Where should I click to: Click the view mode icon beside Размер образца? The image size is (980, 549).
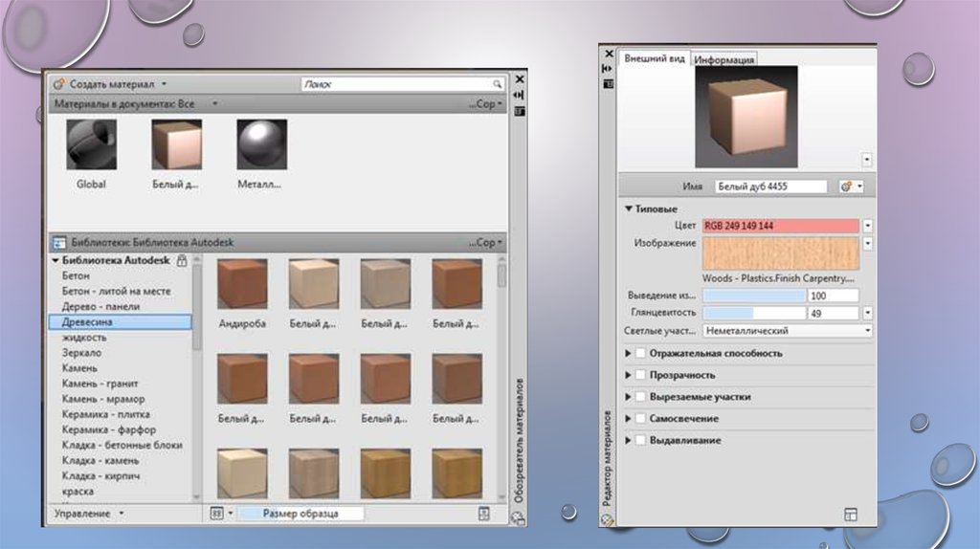point(216,514)
